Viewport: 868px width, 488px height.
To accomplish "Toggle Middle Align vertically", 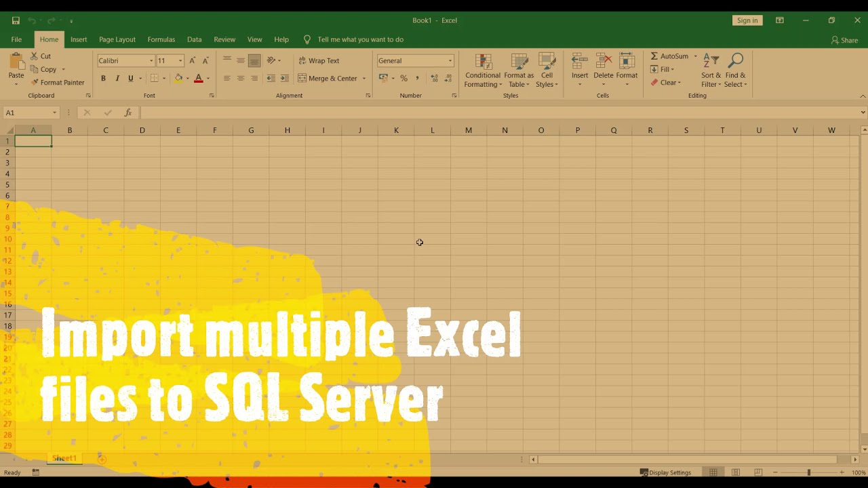I will click(241, 60).
